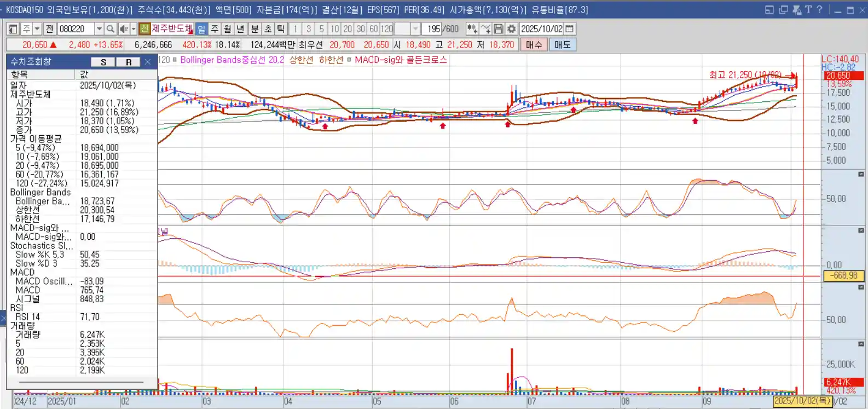
Task: Open the 주 market type dropdown arrow
Action: pos(37,28)
